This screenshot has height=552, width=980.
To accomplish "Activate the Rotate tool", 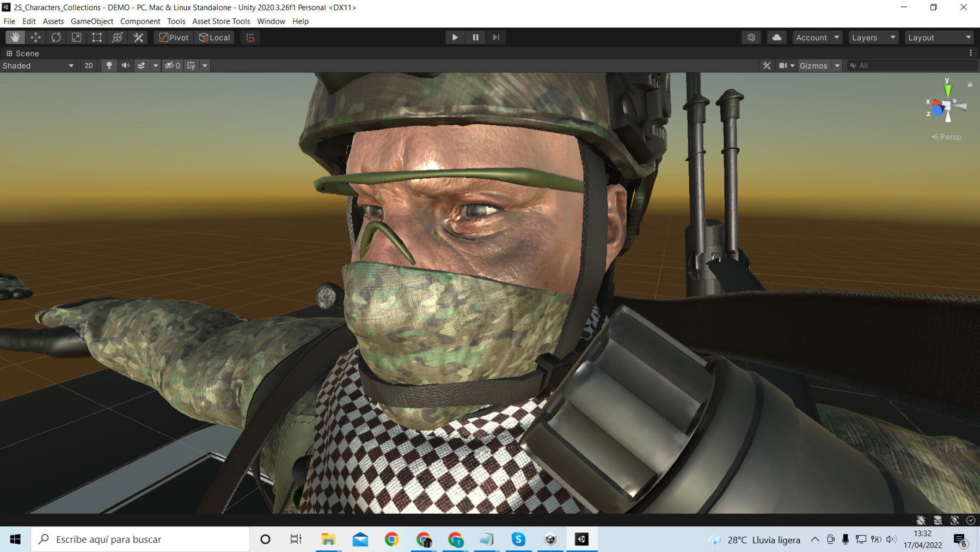I will pyautogui.click(x=56, y=37).
